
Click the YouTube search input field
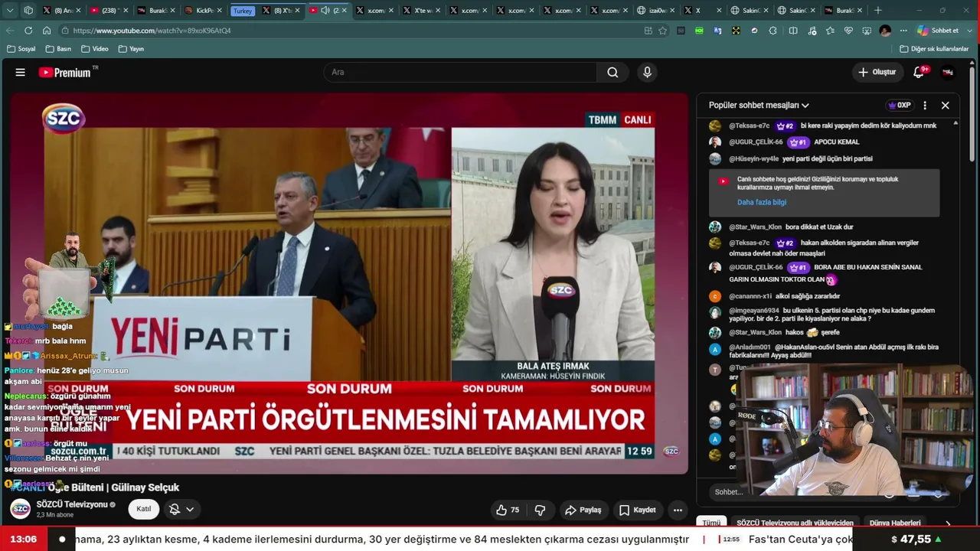pos(460,72)
